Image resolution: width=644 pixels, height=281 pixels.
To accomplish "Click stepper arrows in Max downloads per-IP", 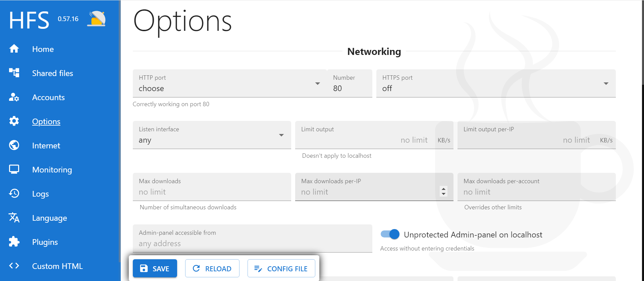I will click(443, 191).
